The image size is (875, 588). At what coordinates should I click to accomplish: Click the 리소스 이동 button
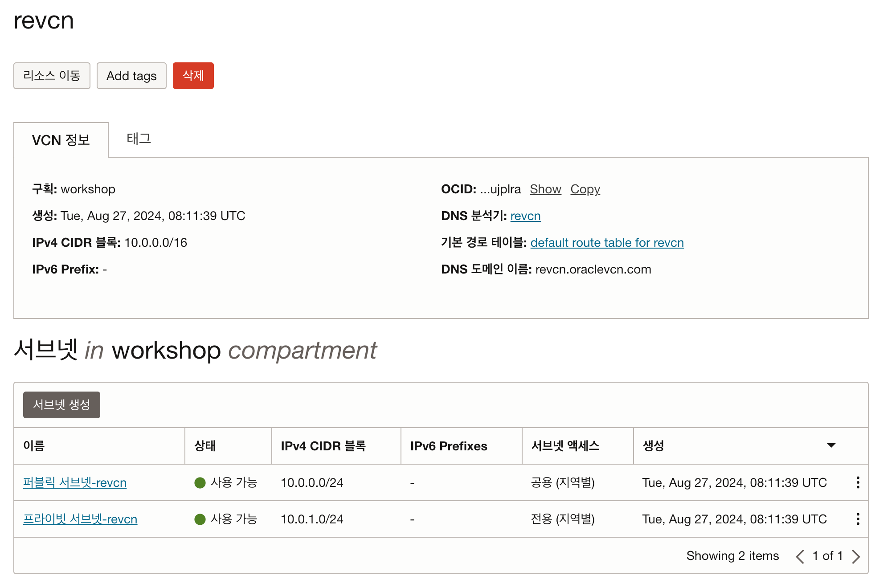click(52, 76)
